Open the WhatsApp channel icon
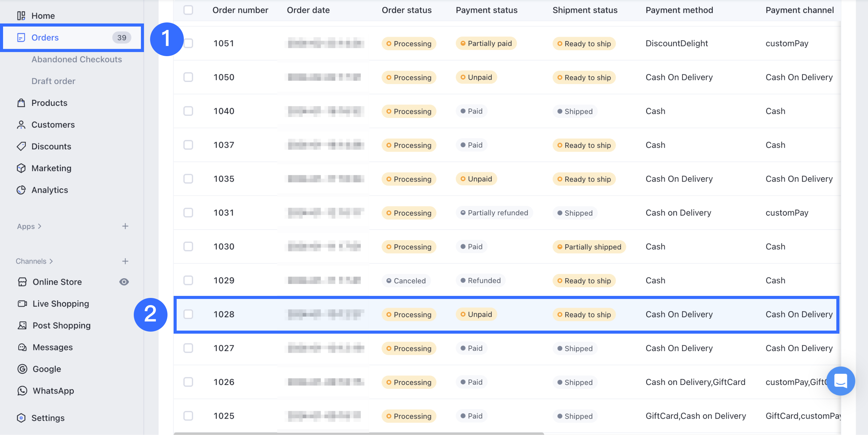 pos(22,390)
